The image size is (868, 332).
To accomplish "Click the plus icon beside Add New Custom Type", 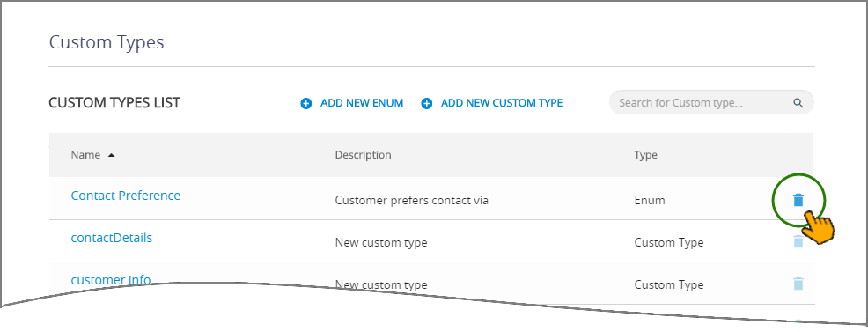I will click(x=426, y=103).
